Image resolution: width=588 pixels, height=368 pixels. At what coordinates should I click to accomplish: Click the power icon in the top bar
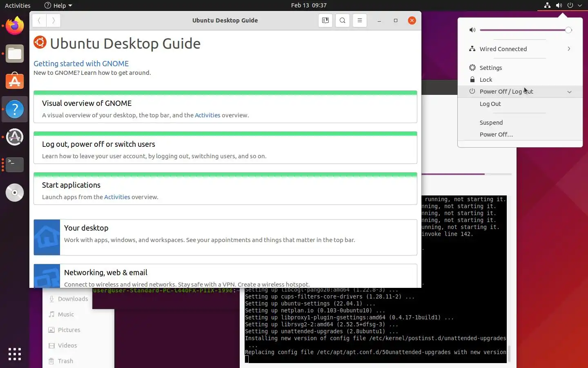point(570,5)
